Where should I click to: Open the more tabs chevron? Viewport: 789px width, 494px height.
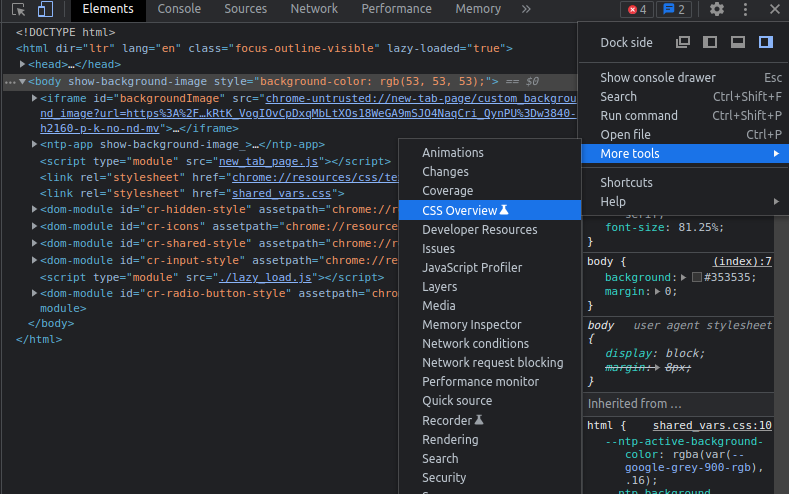pos(526,9)
